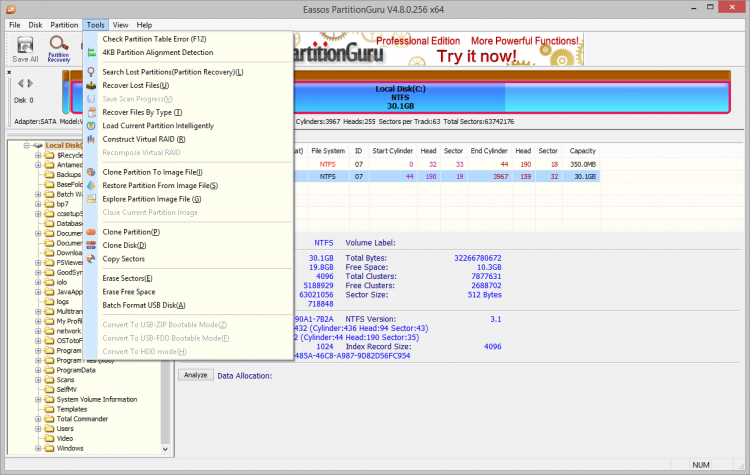Click the Clone Partition menu icon

[x=91, y=232]
